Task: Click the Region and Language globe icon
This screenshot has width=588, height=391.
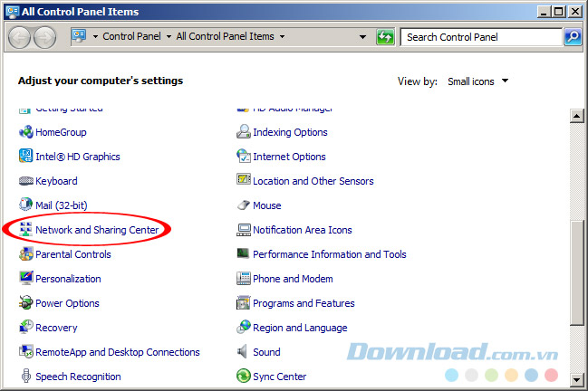Action: click(244, 327)
